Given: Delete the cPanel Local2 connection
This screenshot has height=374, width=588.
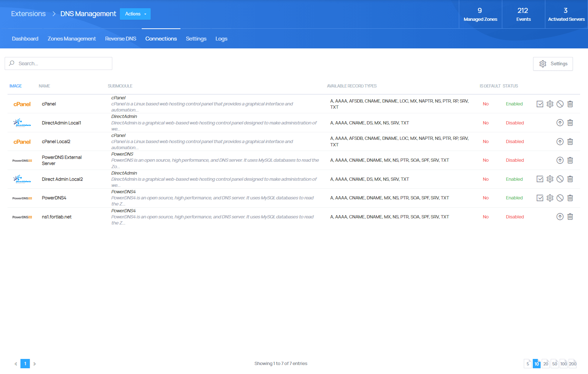Looking at the screenshot, I should click(x=570, y=142).
